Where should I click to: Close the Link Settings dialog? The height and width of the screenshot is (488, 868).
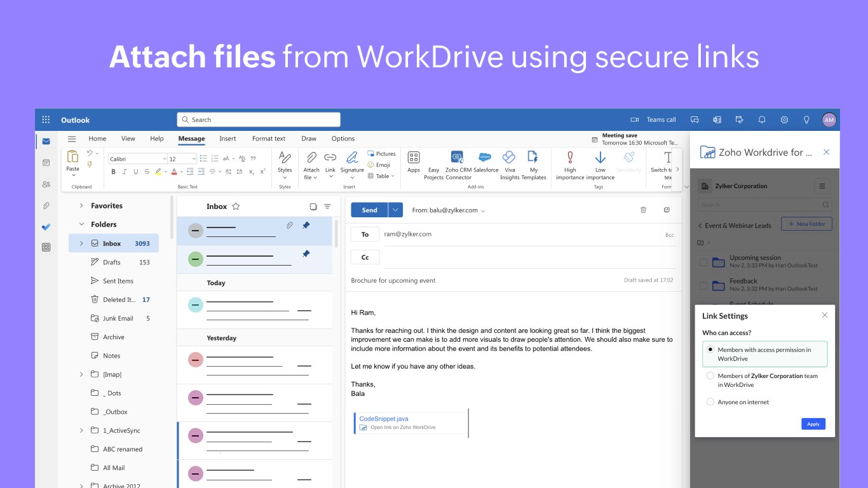coord(825,315)
